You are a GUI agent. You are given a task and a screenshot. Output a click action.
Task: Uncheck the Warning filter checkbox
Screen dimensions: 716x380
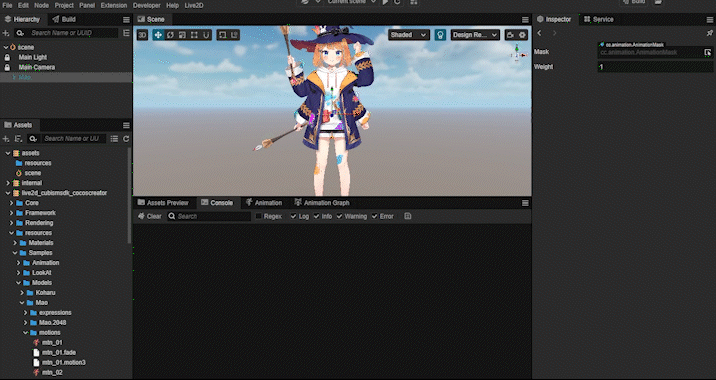click(339, 216)
